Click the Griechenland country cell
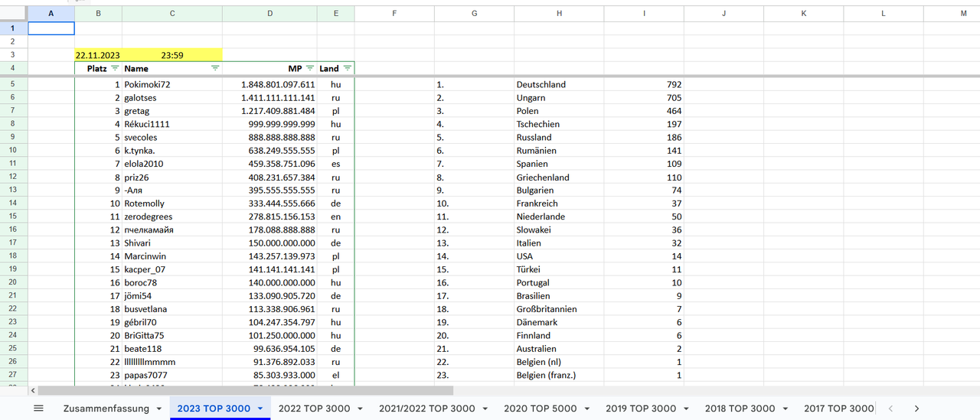 pos(559,177)
